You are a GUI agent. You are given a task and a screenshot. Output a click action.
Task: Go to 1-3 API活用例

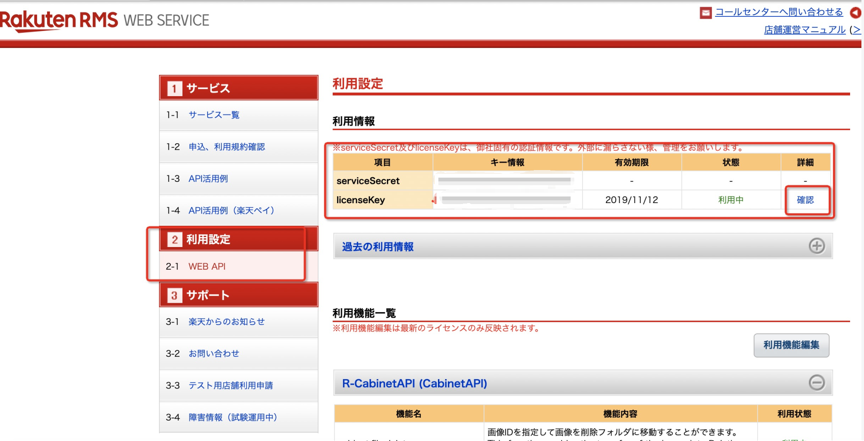click(x=208, y=179)
